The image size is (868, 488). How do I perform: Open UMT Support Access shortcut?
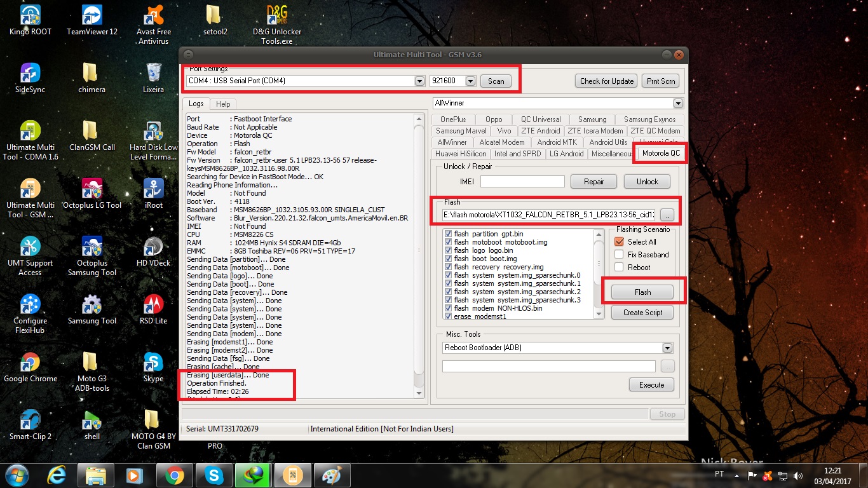pyautogui.click(x=31, y=256)
